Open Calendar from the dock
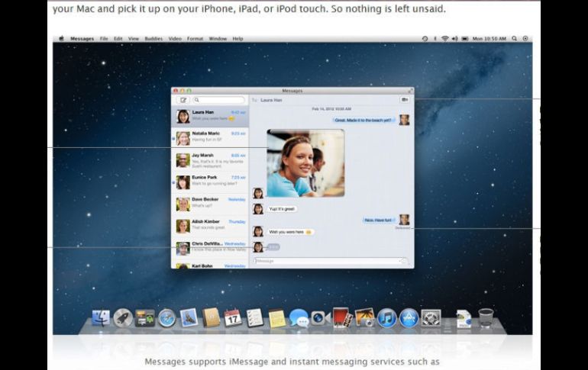The width and height of the screenshot is (588, 370). click(232, 318)
